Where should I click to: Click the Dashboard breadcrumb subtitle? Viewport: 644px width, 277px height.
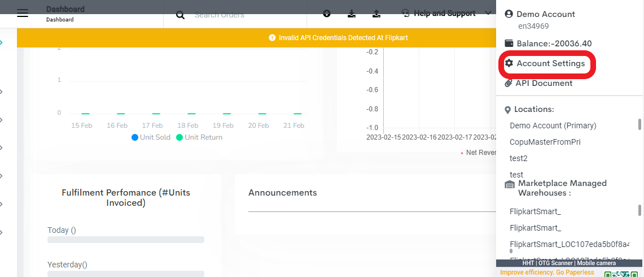60,19
